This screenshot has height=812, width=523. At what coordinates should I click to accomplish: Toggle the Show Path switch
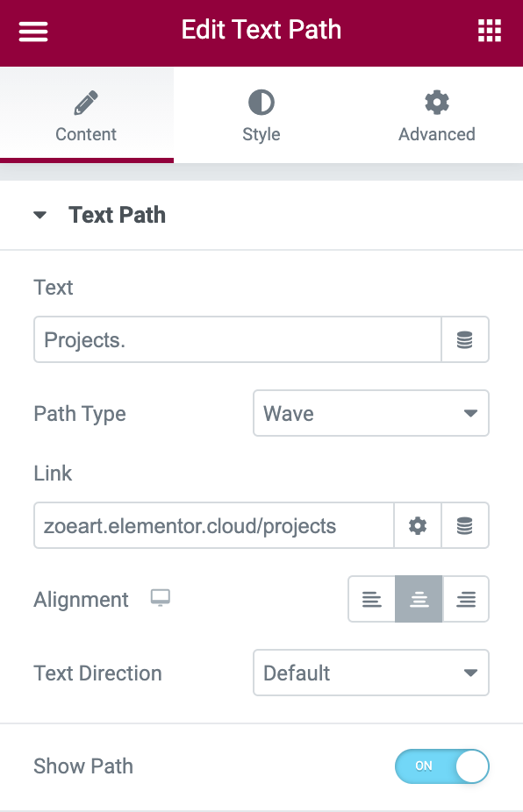pyautogui.click(x=442, y=766)
